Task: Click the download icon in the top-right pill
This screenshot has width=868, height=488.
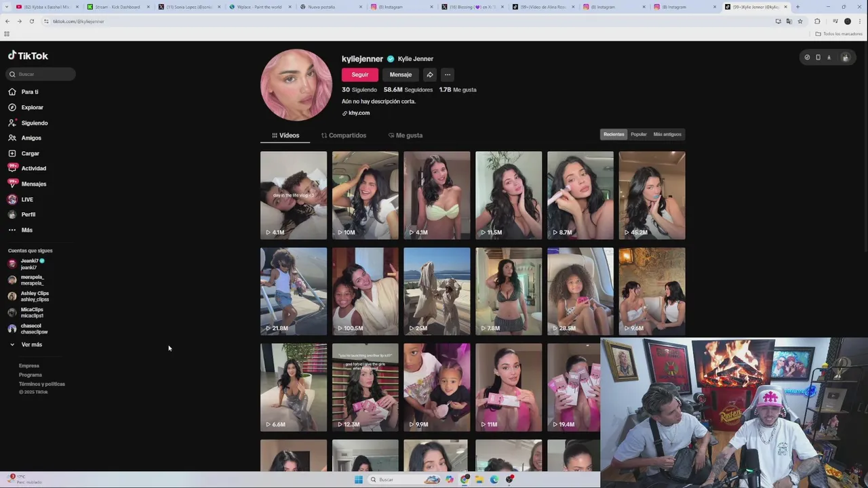Action: point(829,58)
